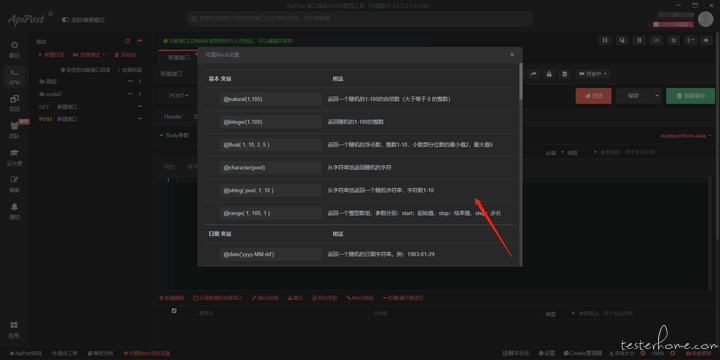
Task: Open the 必填 required dropdown
Action: click(555, 152)
